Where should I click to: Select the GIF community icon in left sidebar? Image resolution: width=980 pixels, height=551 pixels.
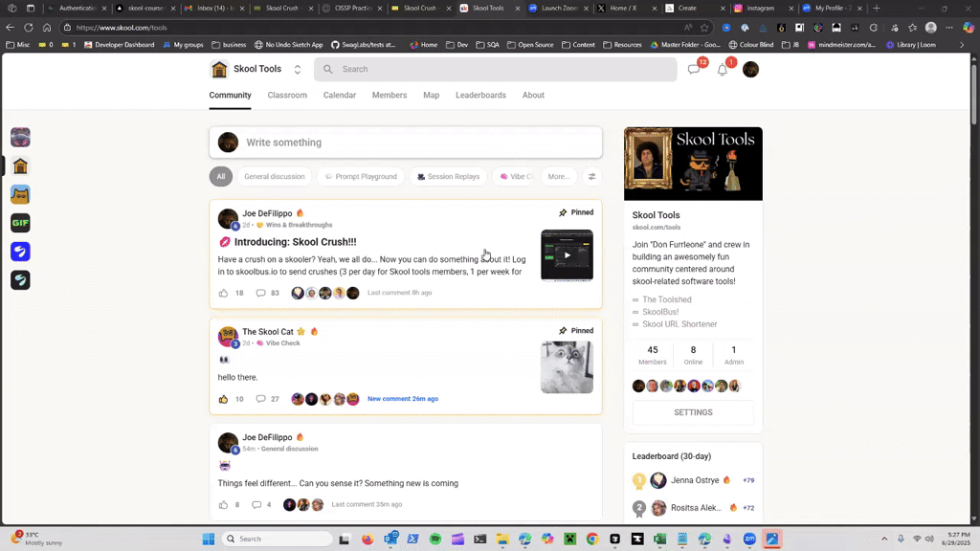click(x=20, y=223)
